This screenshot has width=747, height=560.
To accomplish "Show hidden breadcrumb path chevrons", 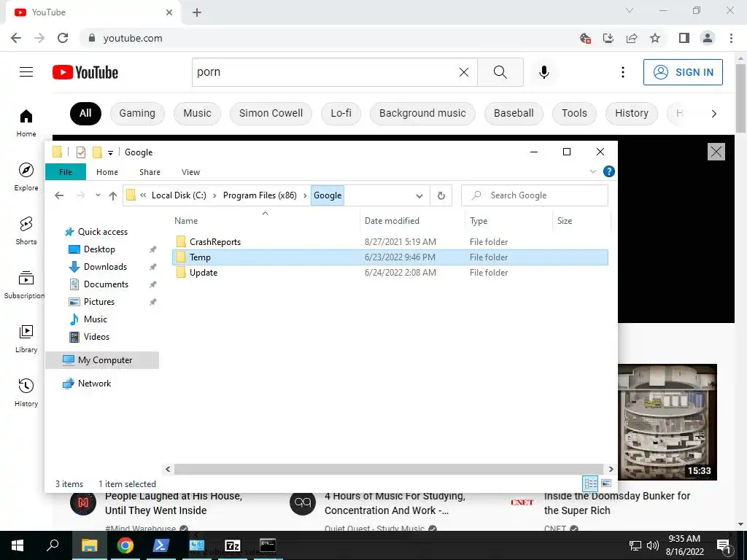I will tap(143, 195).
